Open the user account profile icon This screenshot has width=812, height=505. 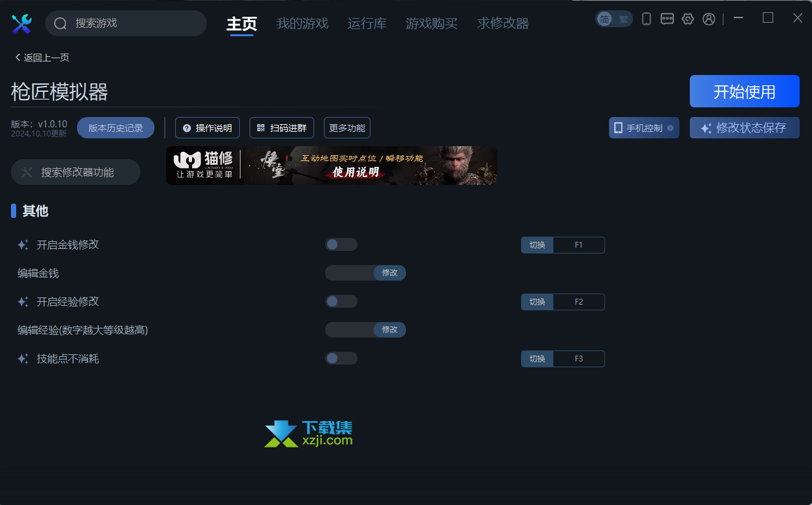[x=709, y=19]
